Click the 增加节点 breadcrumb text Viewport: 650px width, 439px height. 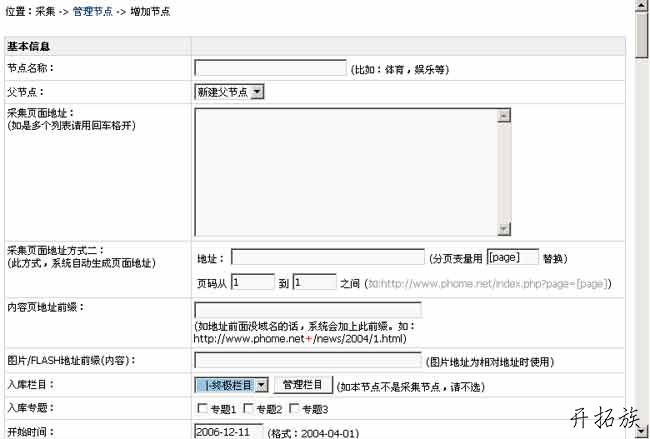[x=150, y=12]
